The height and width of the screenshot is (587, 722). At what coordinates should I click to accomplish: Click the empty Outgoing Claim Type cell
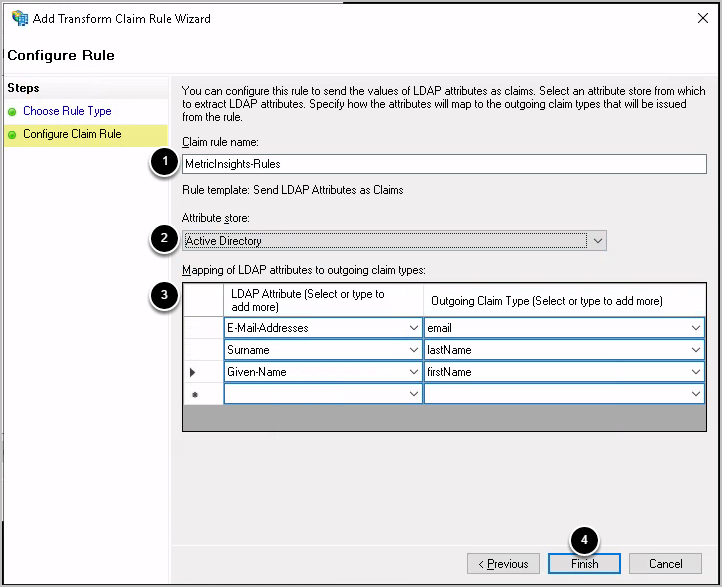[555, 394]
